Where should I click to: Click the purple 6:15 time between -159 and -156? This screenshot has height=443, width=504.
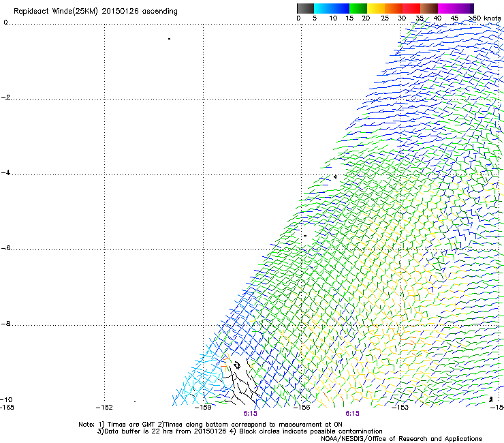(250, 414)
